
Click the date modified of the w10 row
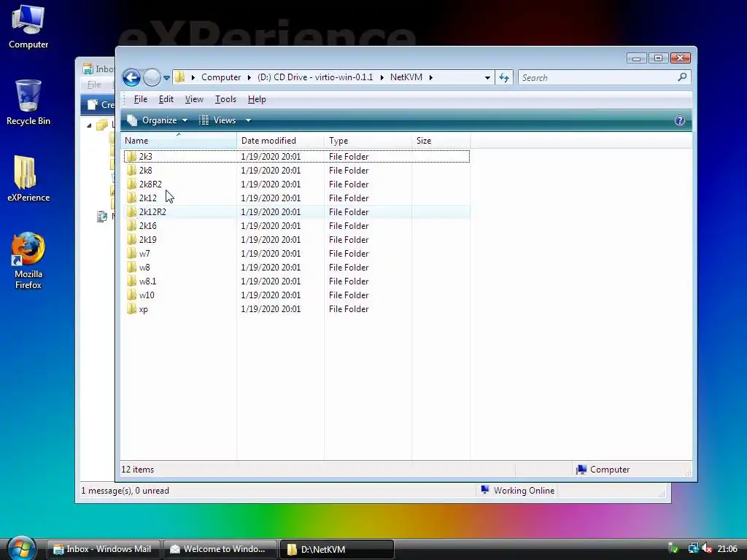point(271,295)
